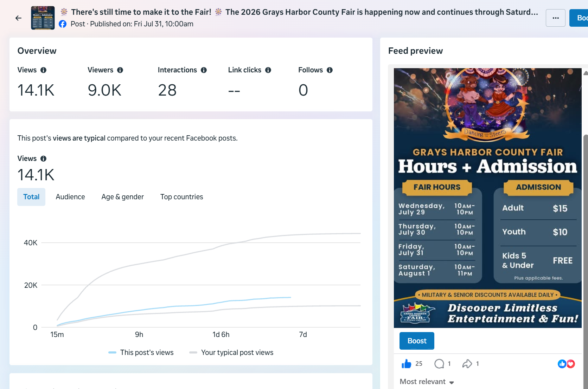The height and width of the screenshot is (389, 588).
Task: Show info for Overview Views metric
Action: [x=43, y=70]
